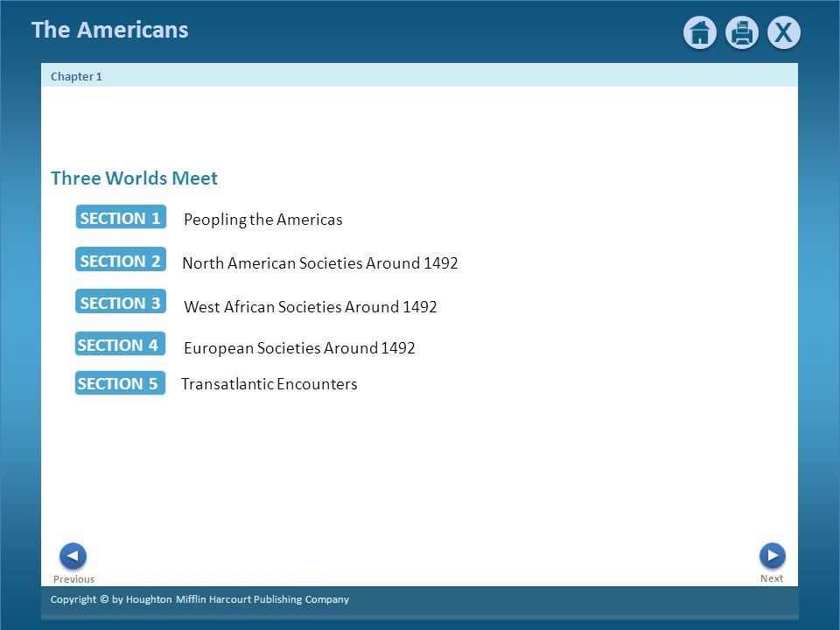Viewport: 840px width, 630px height.
Task: Select 'Transatlantic Encounters' title
Action: 269,384
